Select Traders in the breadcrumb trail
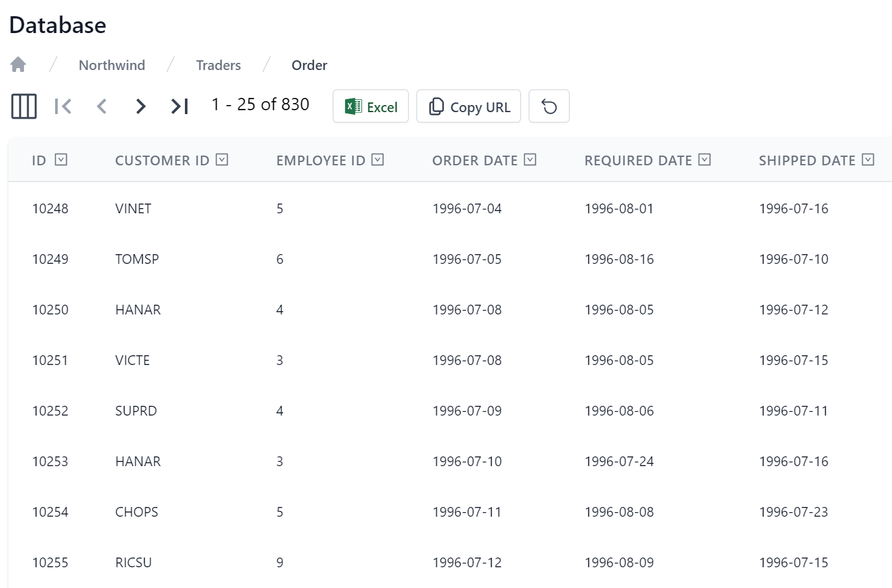 [219, 65]
